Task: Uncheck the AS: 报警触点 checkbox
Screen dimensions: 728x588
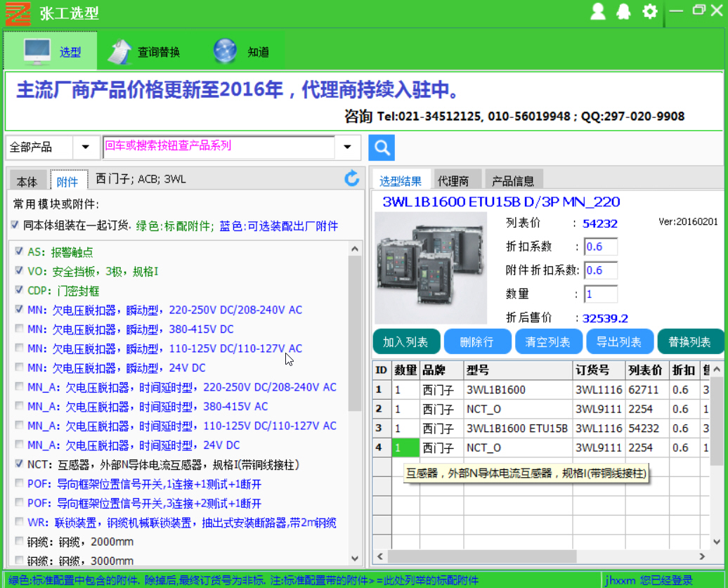Action: click(x=18, y=251)
